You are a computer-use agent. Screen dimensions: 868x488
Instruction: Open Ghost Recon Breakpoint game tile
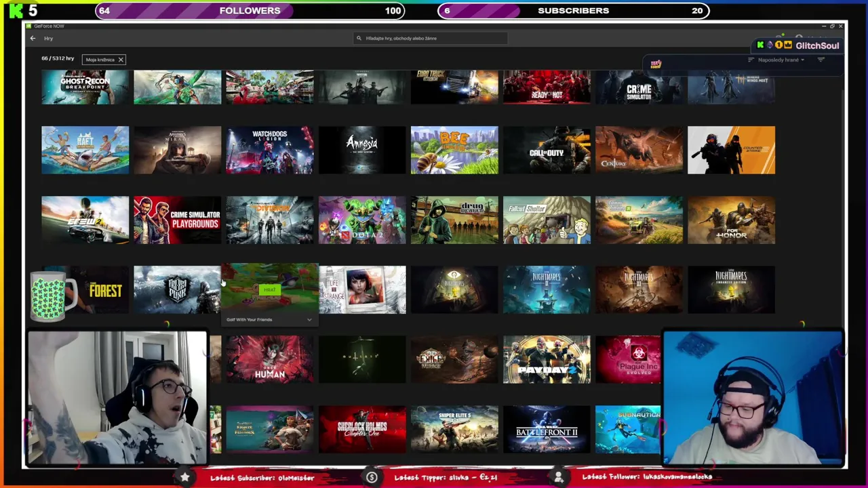[85, 87]
